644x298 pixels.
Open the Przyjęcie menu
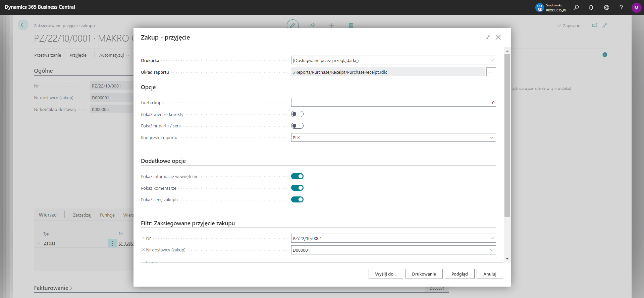(x=78, y=55)
